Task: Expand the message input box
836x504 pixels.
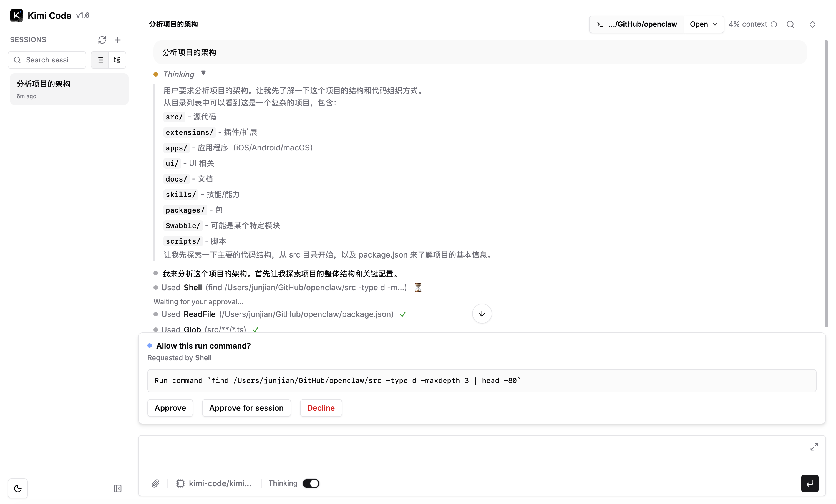Action: click(814, 447)
